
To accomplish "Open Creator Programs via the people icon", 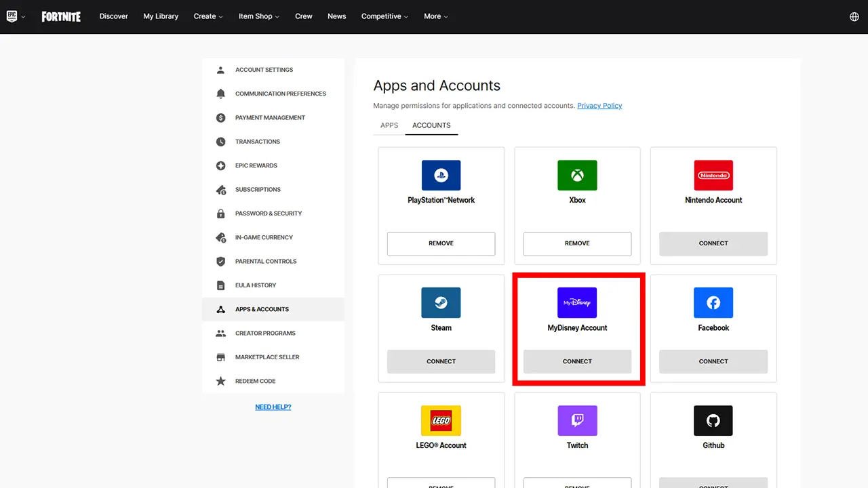I will point(220,333).
